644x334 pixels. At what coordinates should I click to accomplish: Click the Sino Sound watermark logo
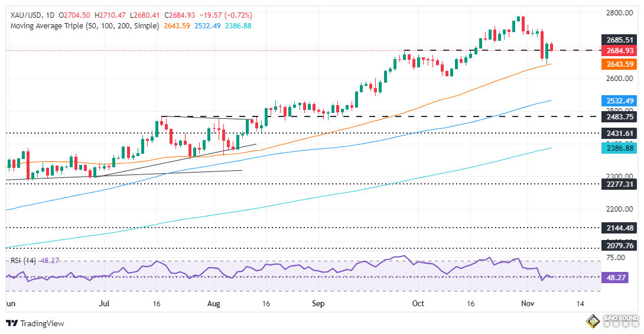pos(612,322)
